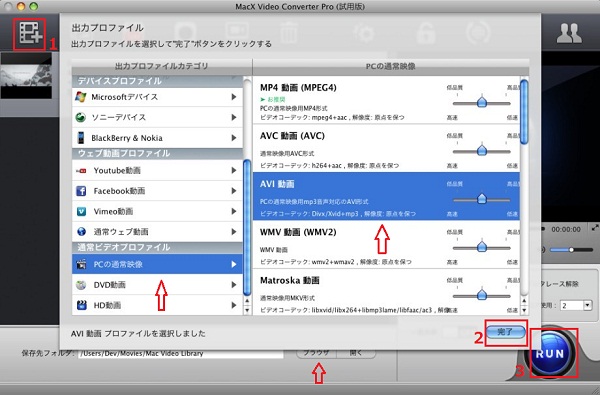Expand BlackBerry & Nokia submenu arrow
600x395 pixels.
click(x=234, y=138)
